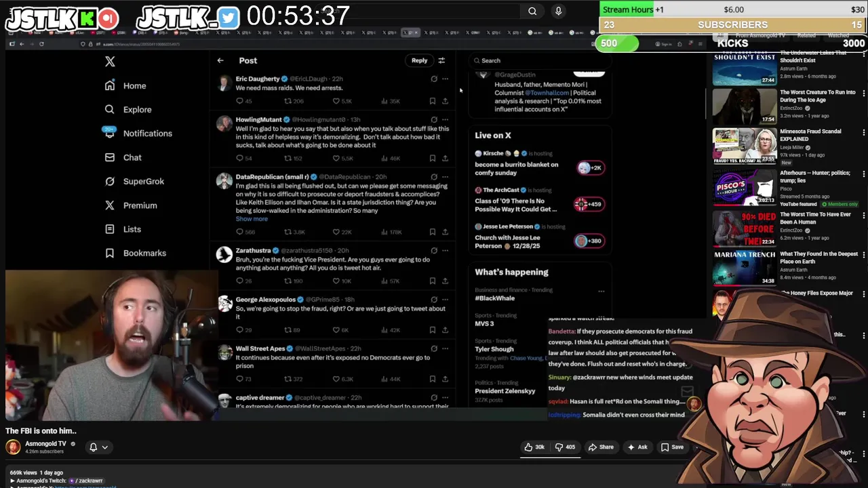Go back with the Post arrow

[220, 60]
